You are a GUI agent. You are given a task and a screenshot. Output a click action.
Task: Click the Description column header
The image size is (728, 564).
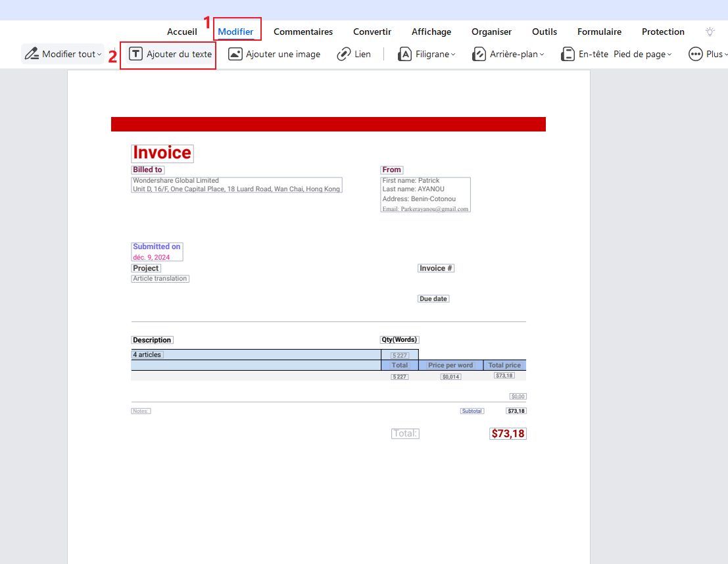pyautogui.click(x=152, y=341)
